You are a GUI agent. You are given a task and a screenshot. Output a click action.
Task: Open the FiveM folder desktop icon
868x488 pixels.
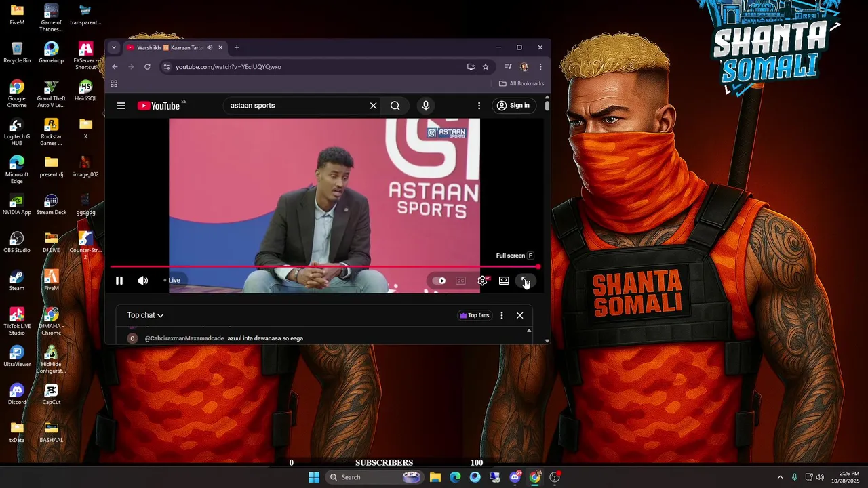(17, 15)
